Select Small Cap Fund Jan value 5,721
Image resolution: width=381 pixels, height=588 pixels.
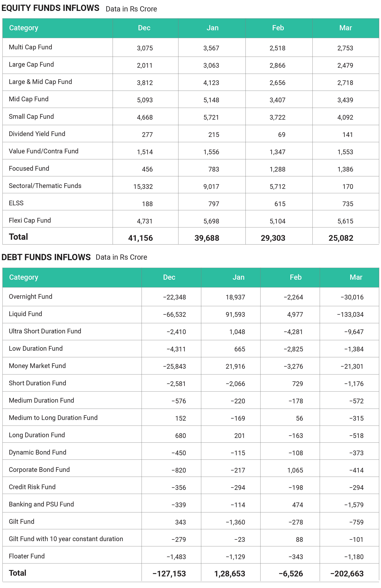tap(211, 117)
